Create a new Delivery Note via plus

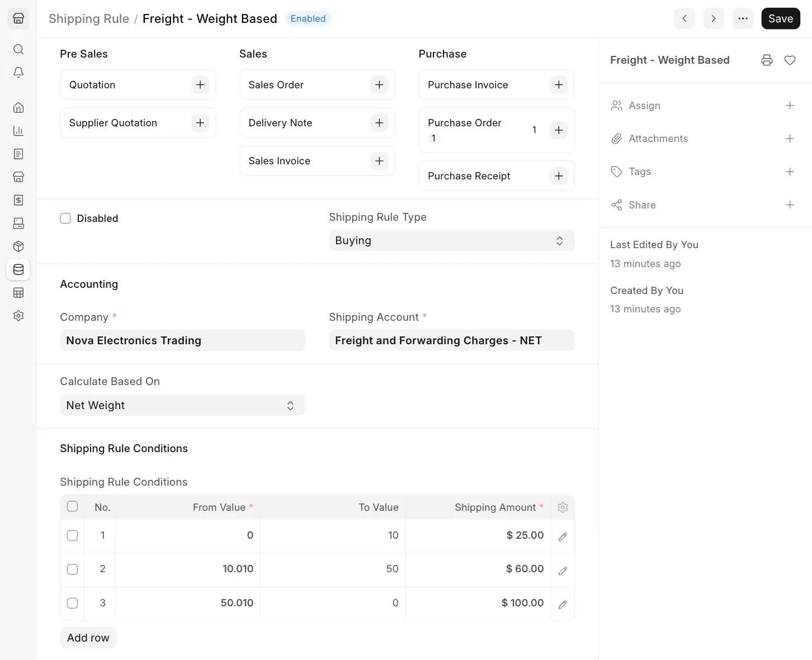pyautogui.click(x=379, y=123)
